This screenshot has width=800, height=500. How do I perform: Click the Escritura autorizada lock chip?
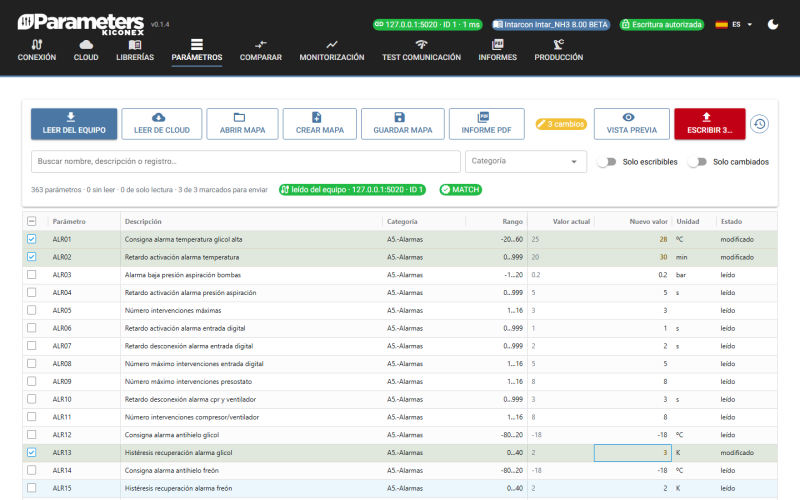662,24
